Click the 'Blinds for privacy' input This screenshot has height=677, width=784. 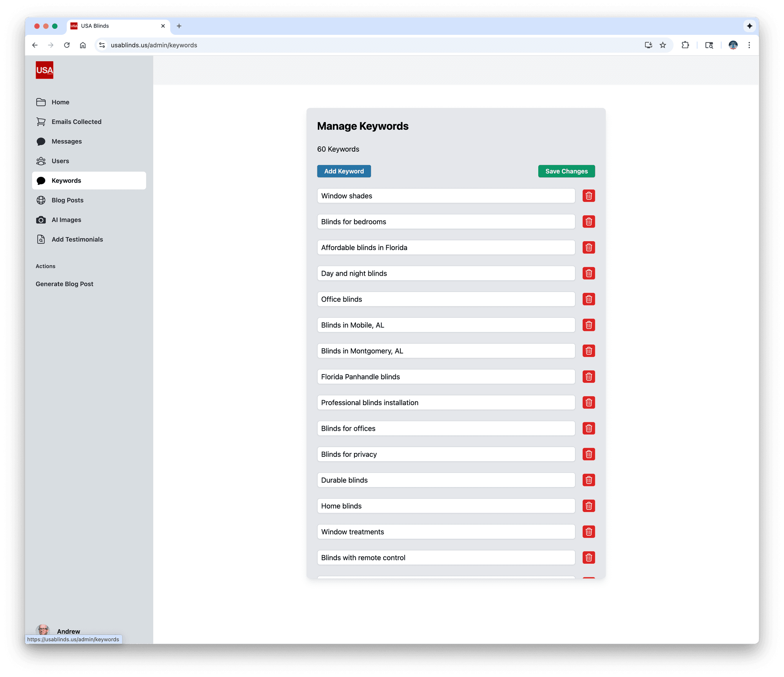tap(446, 454)
